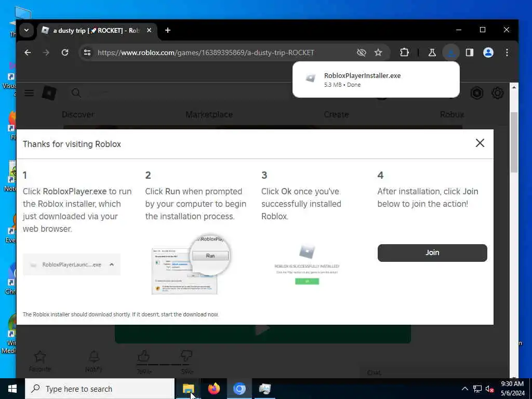Open Roblox hamburger menu
The height and width of the screenshot is (399, 532).
point(29,93)
